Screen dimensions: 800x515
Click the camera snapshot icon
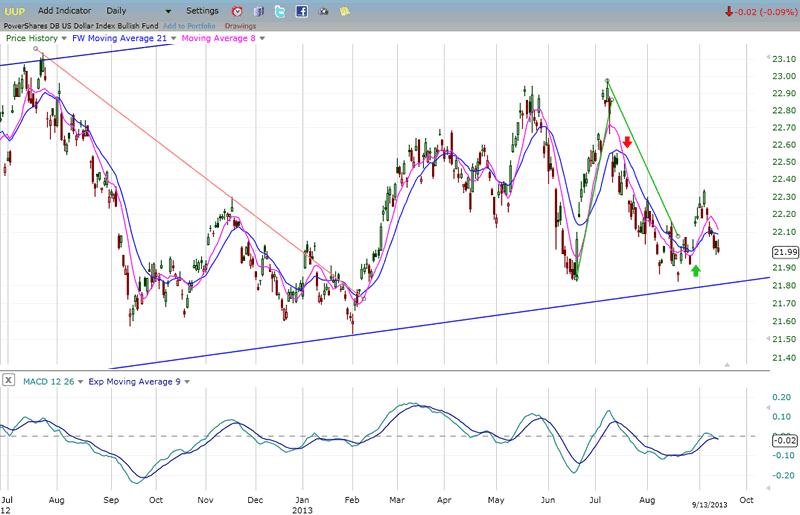[323, 11]
